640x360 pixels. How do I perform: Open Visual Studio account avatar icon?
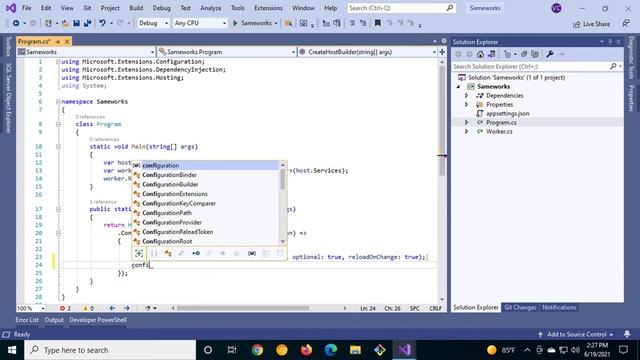pos(556,8)
